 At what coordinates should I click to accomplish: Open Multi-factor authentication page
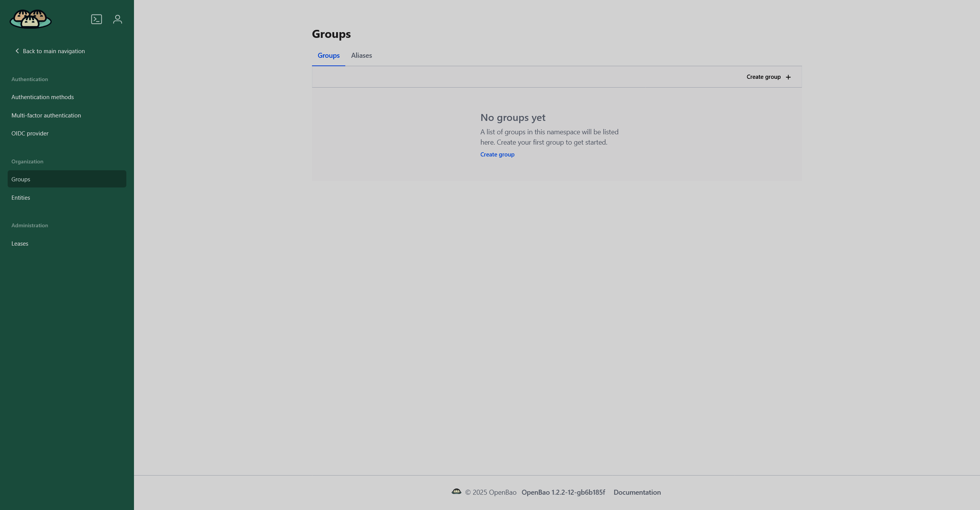click(46, 116)
